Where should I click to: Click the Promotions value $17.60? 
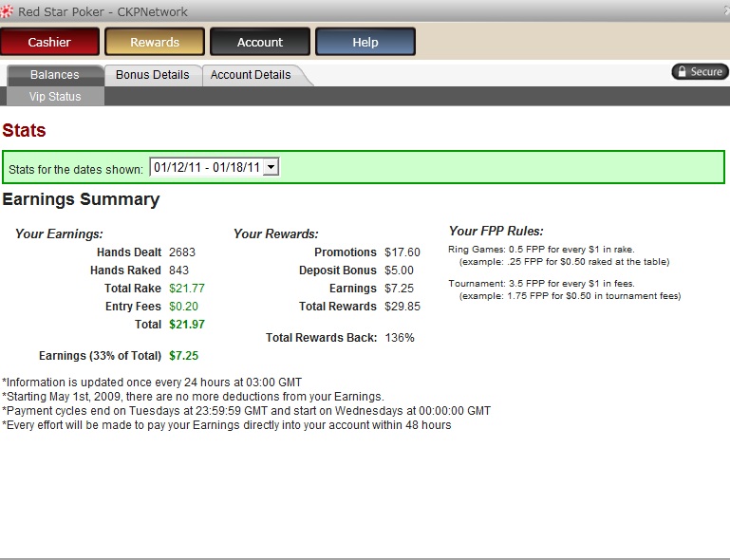pyautogui.click(x=402, y=252)
